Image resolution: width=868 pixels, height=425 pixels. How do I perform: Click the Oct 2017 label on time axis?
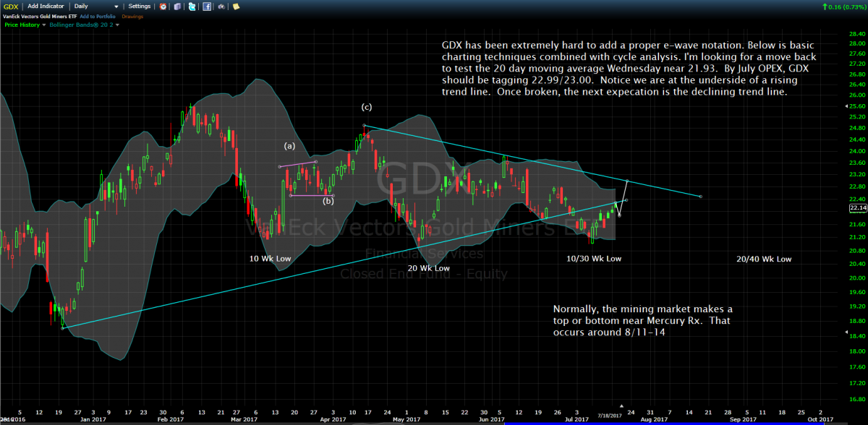point(820,418)
